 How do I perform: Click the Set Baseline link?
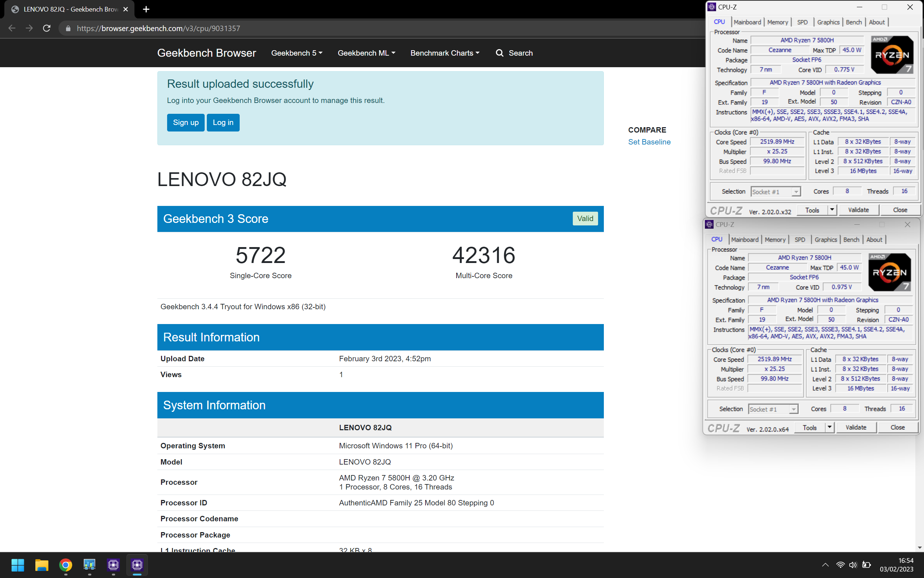click(x=649, y=142)
